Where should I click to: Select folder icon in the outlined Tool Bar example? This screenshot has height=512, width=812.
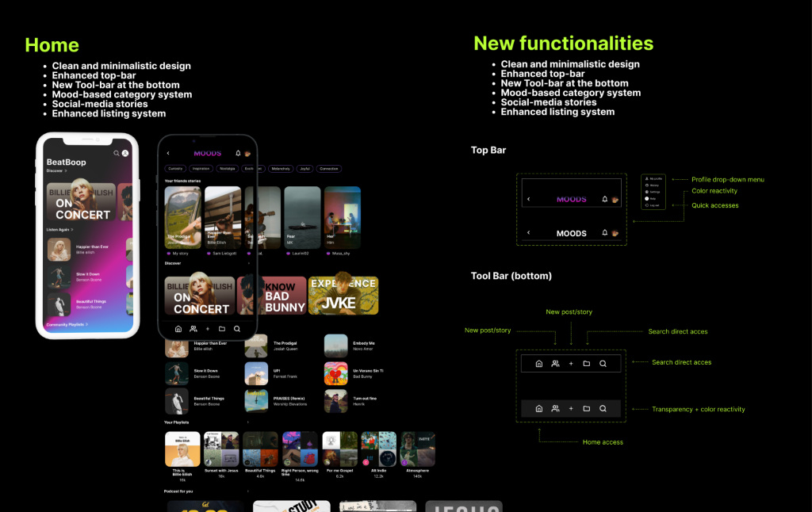tap(587, 364)
